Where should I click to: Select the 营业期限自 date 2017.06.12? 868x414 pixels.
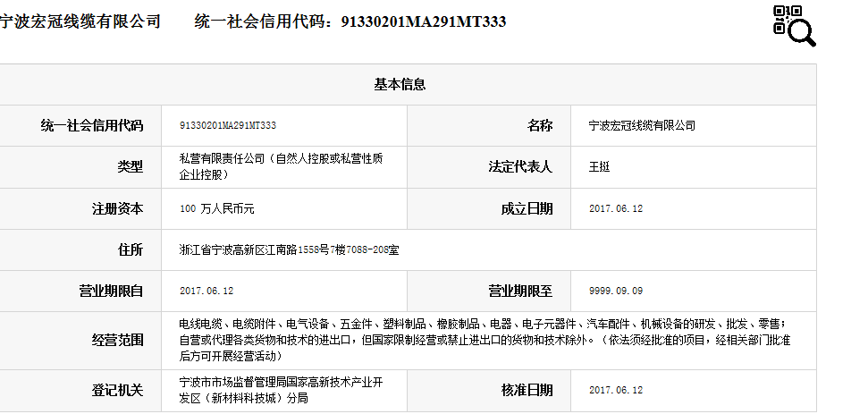click(x=206, y=291)
